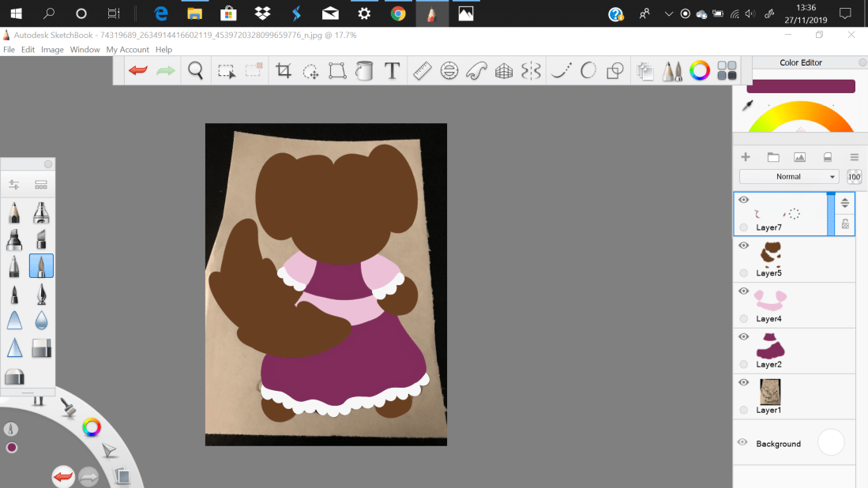Hide the Background layer
This screenshot has height=488, width=868.
pyautogui.click(x=742, y=442)
